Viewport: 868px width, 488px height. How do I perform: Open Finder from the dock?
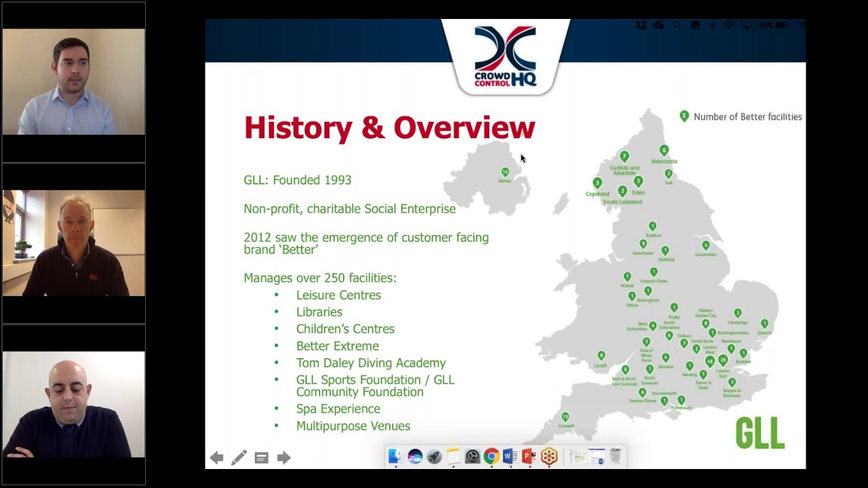coord(395,457)
